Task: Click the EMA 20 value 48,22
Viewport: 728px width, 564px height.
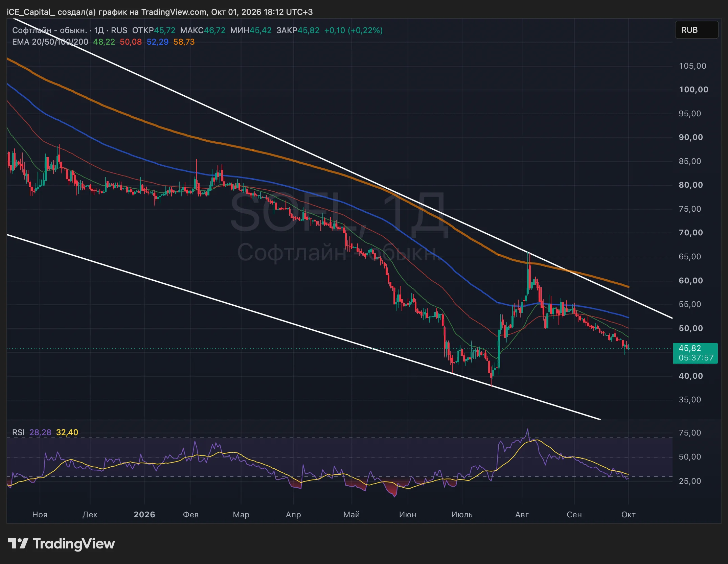Action: (104, 42)
